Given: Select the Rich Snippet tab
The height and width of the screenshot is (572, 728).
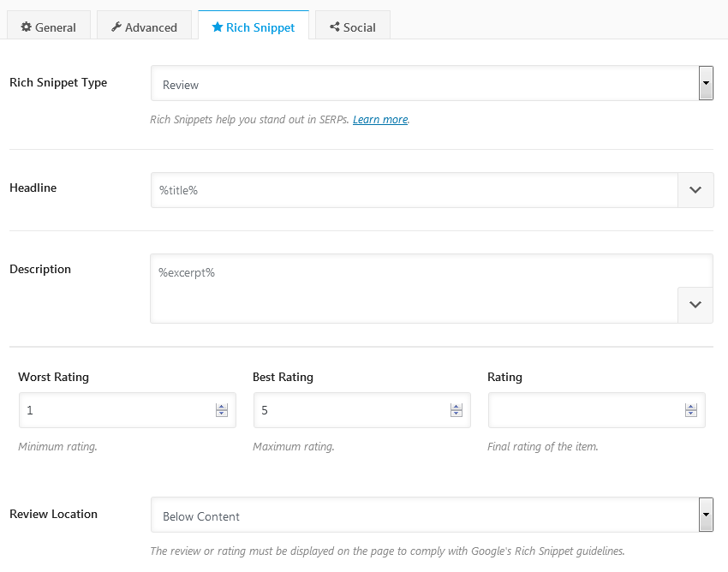Looking at the screenshot, I should [254, 27].
